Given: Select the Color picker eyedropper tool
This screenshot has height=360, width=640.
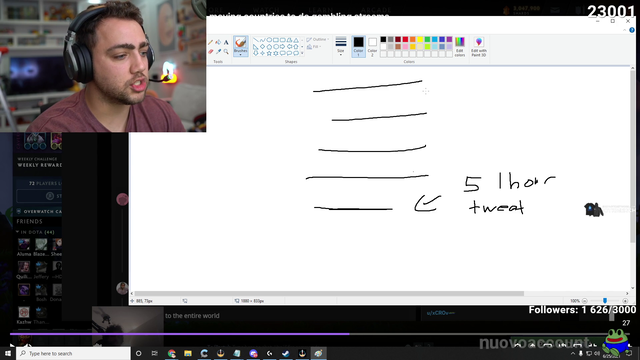Looking at the screenshot, I should 219,51.
